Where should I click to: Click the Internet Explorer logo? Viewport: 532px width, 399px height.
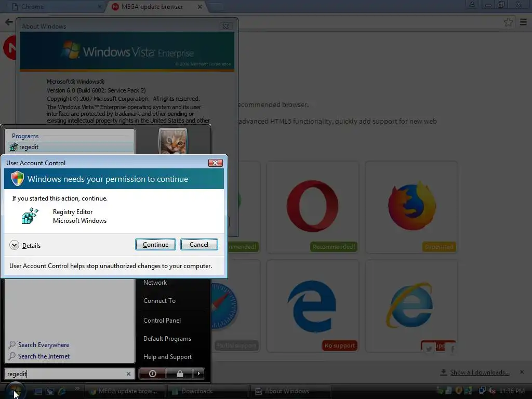tap(410, 305)
